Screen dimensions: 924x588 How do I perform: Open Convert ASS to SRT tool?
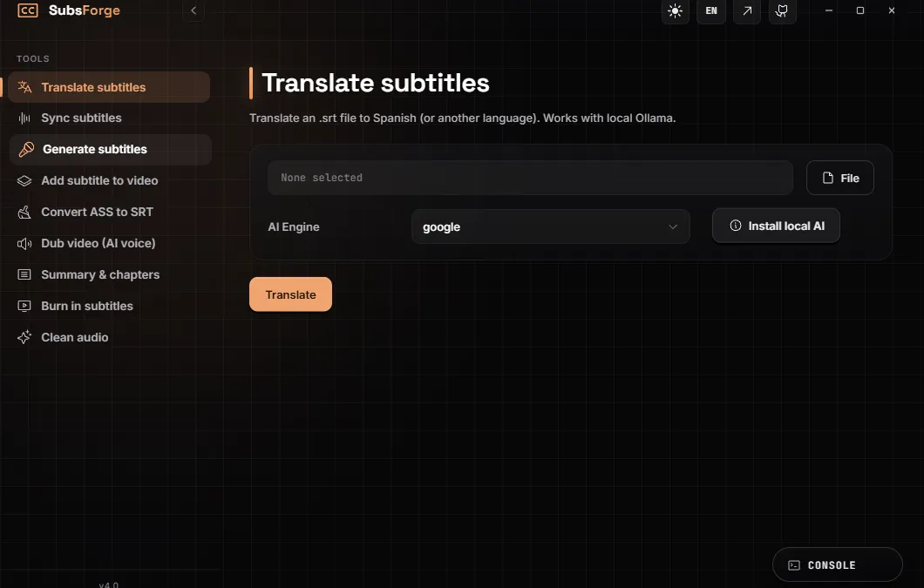click(109, 212)
